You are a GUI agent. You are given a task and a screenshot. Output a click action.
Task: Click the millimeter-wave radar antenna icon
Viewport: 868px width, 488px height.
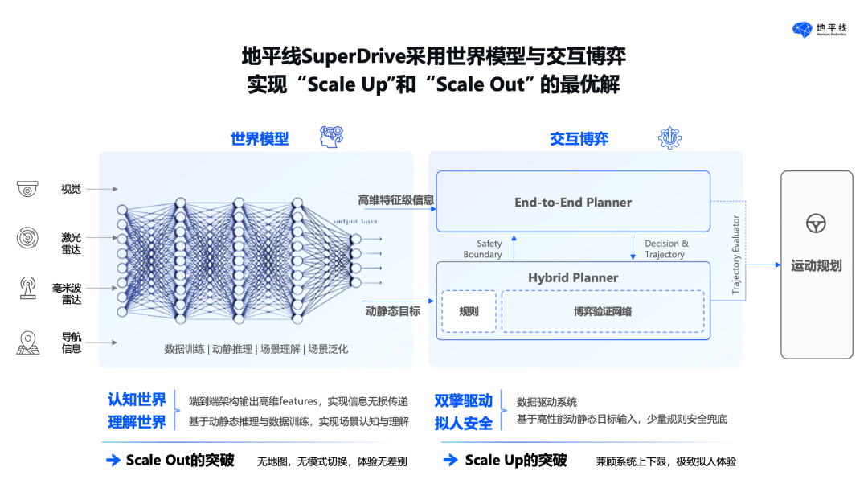[27, 288]
